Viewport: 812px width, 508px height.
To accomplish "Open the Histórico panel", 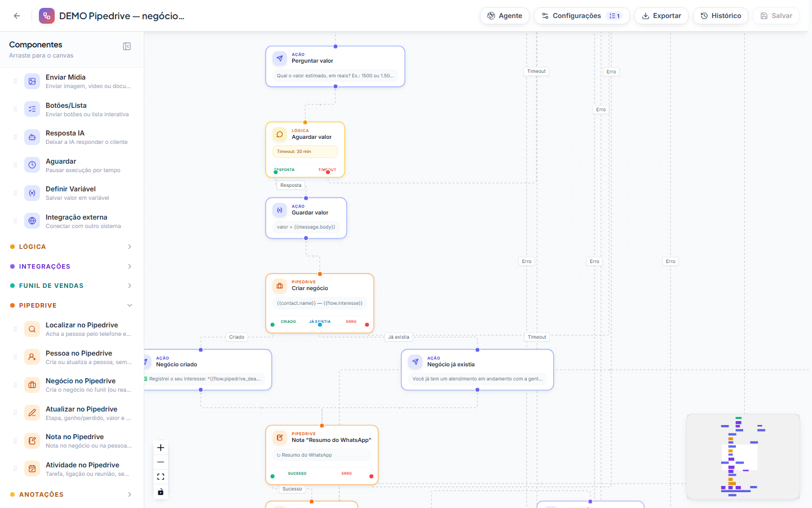I will (721, 16).
